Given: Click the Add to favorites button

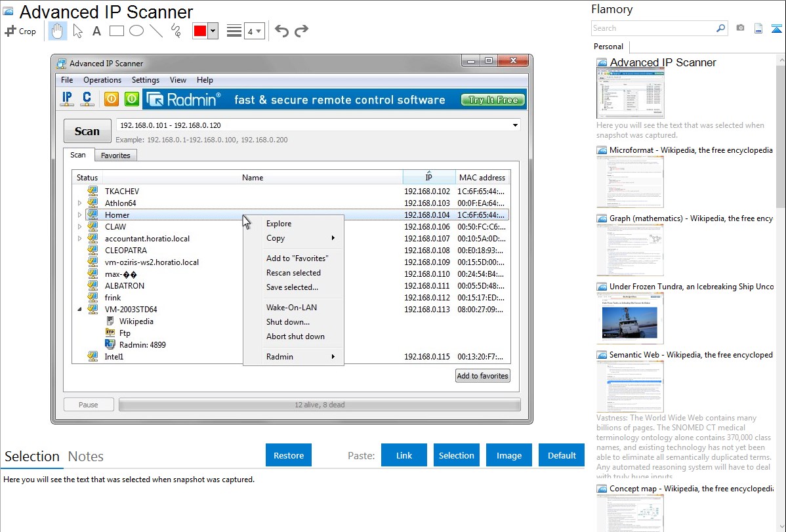Looking at the screenshot, I should click(482, 376).
